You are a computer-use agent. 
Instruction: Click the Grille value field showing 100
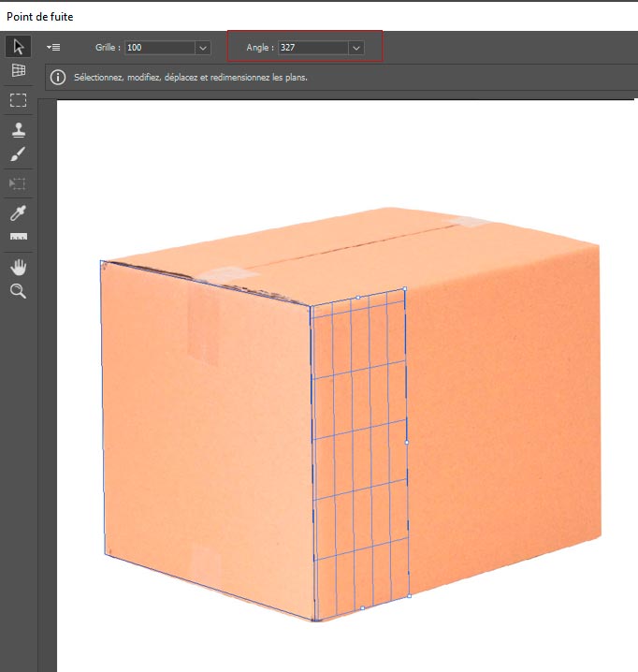[159, 47]
